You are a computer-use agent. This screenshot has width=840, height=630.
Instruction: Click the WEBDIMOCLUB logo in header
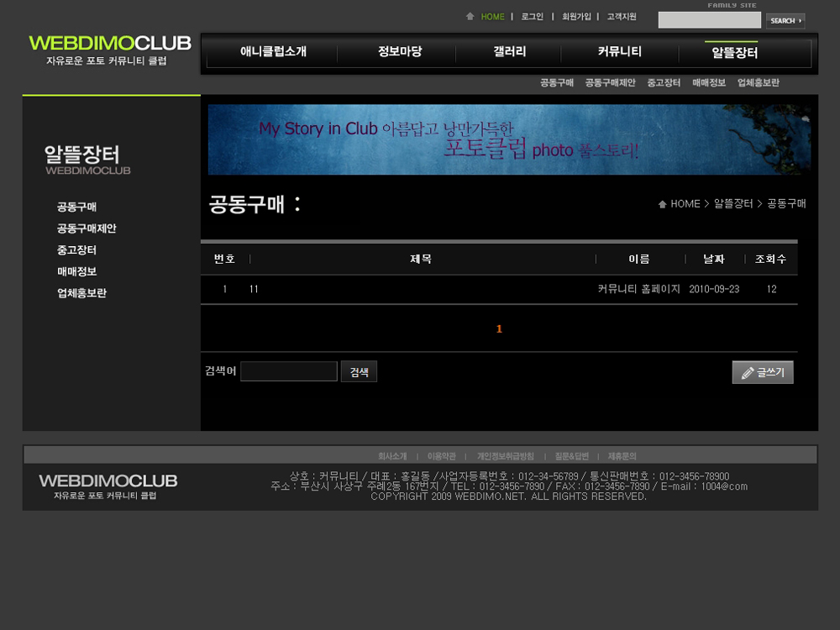click(x=110, y=44)
